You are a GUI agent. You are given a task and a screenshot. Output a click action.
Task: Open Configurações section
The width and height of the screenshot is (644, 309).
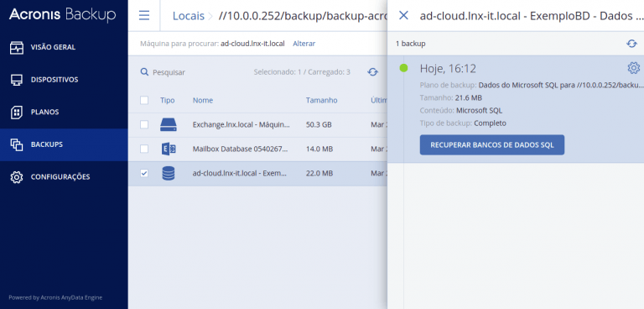(64, 177)
